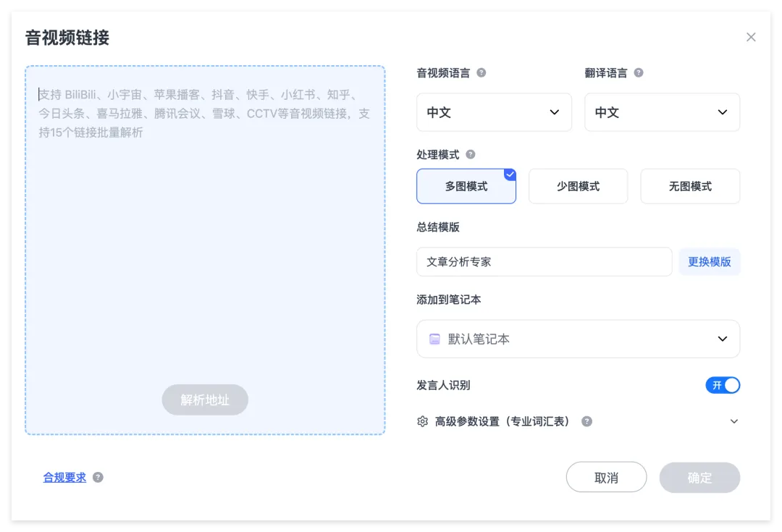782x532 pixels.
Task: Select 无图模式 processing mode
Action: [x=690, y=186]
